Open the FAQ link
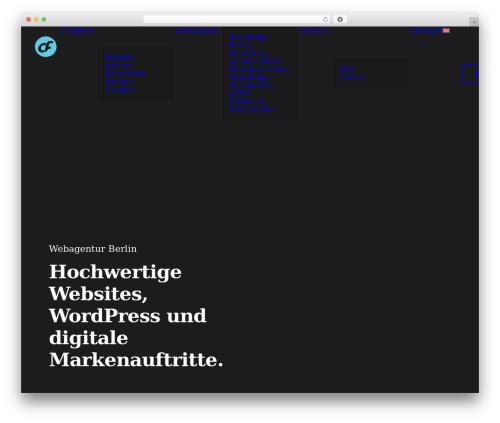The width and height of the screenshot is (500, 423). 347,69
